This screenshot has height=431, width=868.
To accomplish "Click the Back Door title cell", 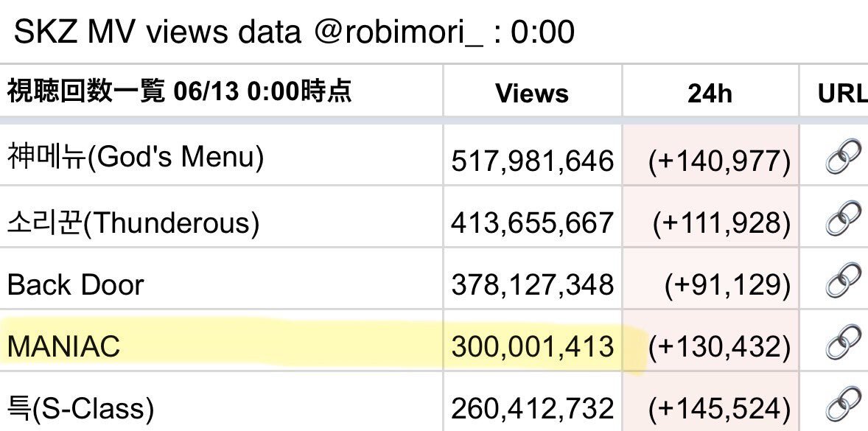I will pyautogui.click(x=222, y=278).
